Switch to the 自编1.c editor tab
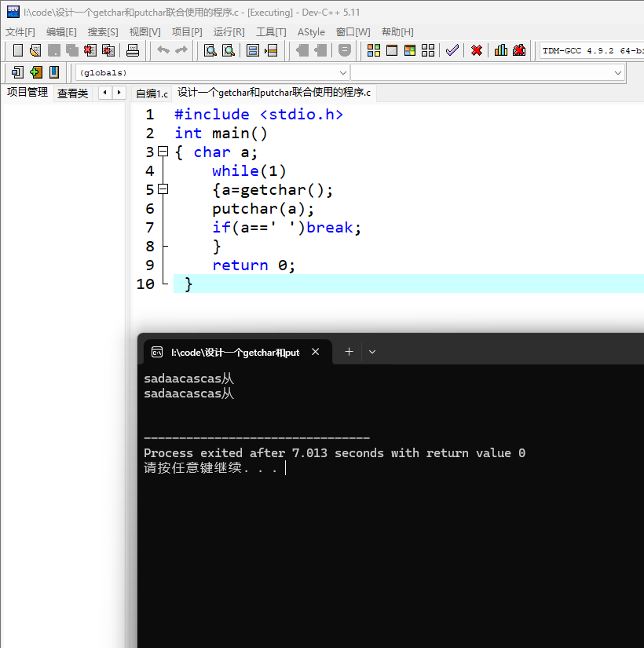Image resolution: width=644 pixels, height=648 pixels. tap(152, 93)
